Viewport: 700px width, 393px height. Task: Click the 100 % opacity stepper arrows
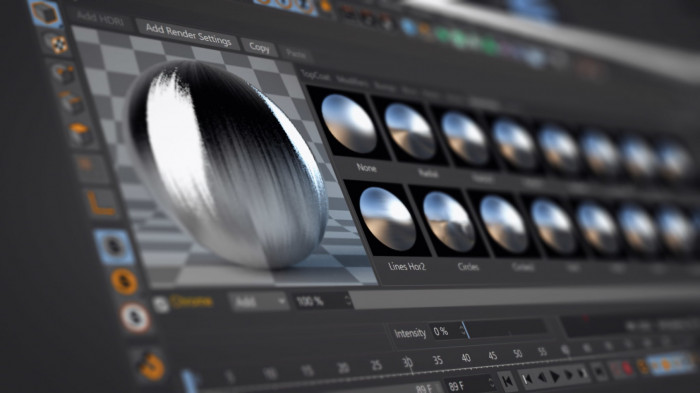tap(348, 300)
